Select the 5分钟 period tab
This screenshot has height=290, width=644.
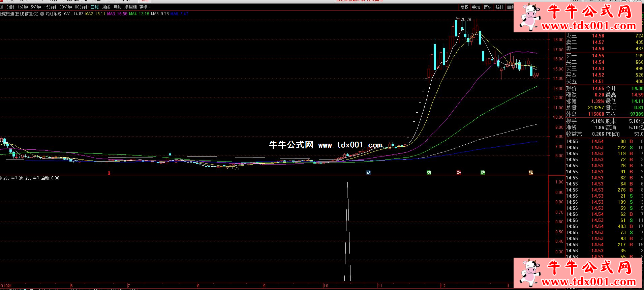(x=36, y=7)
